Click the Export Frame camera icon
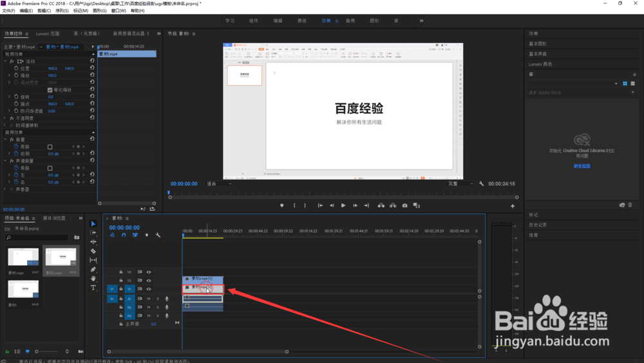 click(x=404, y=206)
